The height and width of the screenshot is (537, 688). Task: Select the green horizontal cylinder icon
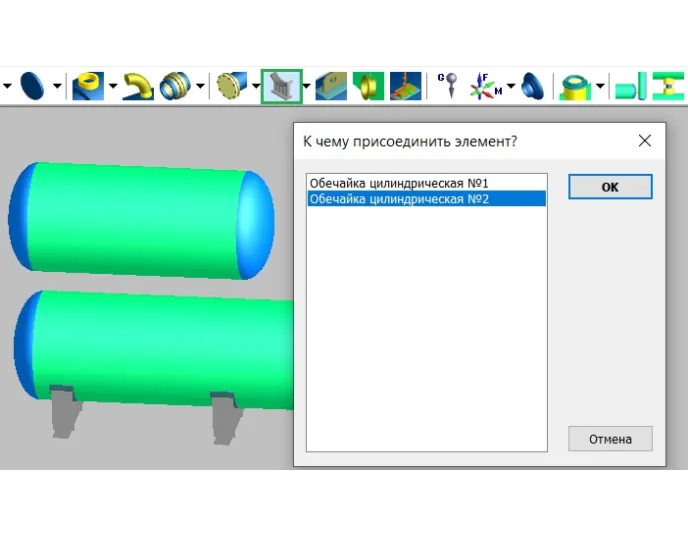click(628, 88)
